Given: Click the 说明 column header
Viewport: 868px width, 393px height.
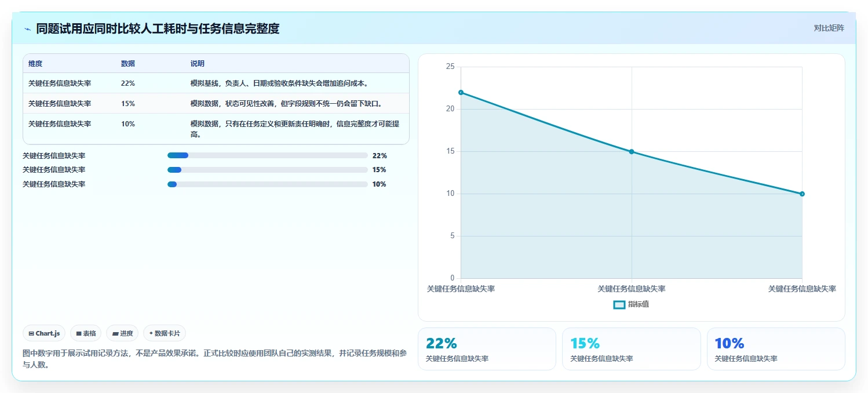Looking at the screenshot, I should pyautogui.click(x=198, y=64).
